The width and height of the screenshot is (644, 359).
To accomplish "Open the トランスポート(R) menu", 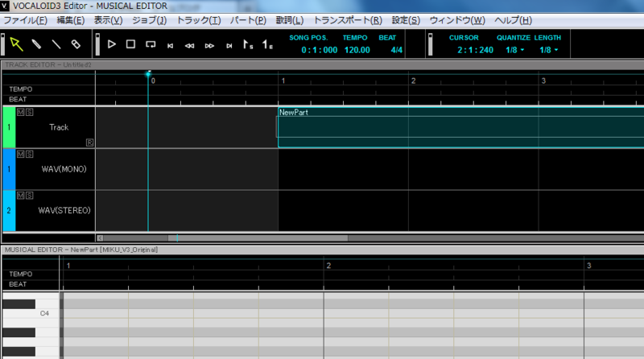I will click(x=348, y=21).
